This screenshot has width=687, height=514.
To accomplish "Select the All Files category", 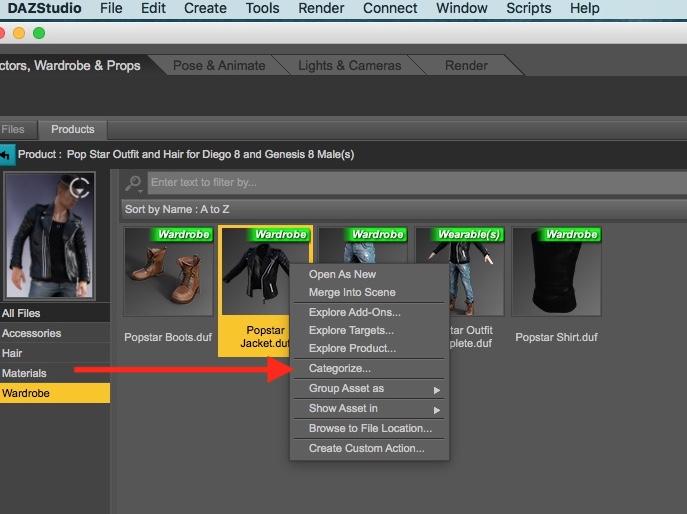I will pos(55,313).
